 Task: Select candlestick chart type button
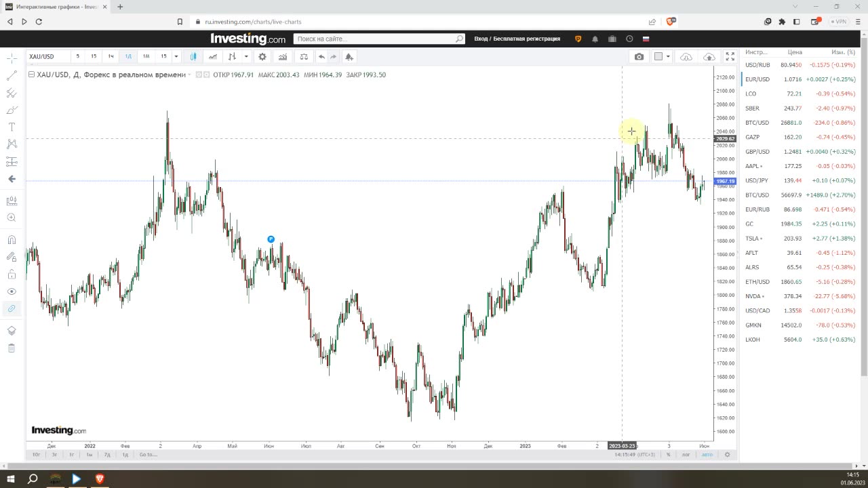pyautogui.click(x=193, y=56)
